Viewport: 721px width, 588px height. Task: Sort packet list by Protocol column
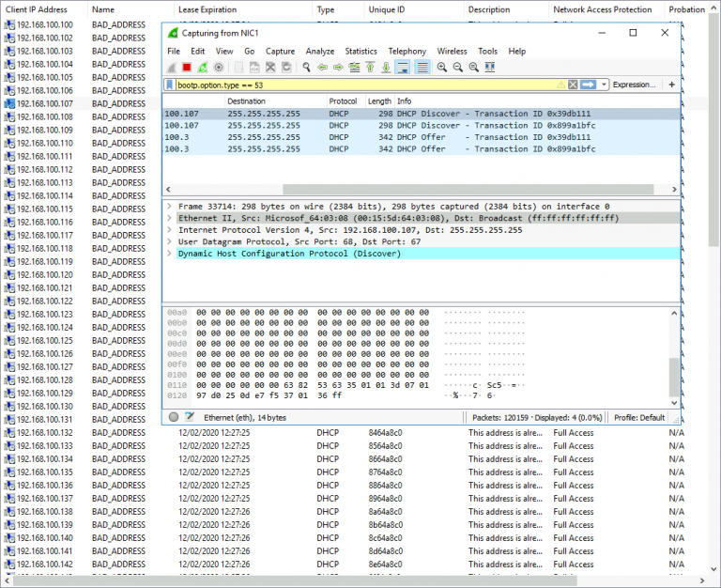(x=345, y=101)
